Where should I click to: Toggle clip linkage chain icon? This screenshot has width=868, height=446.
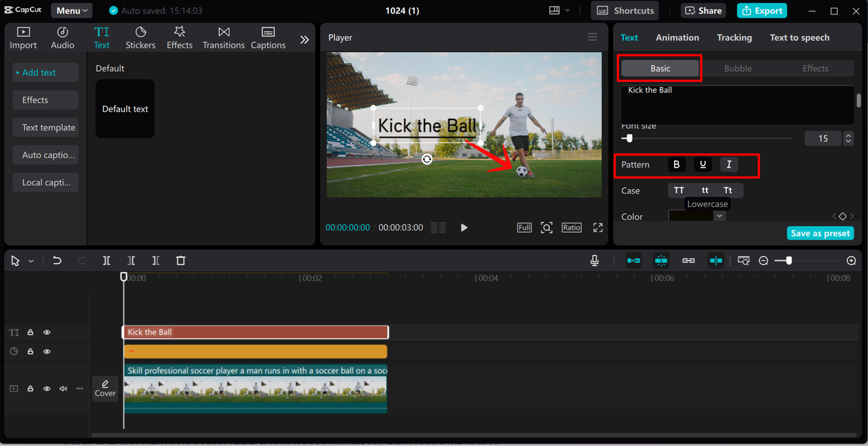[x=688, y=261]
